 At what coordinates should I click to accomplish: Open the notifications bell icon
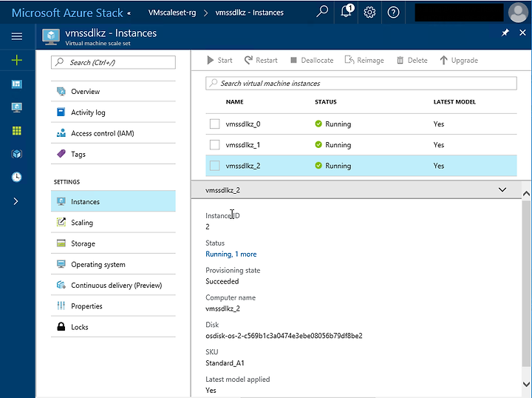[347, 13]
